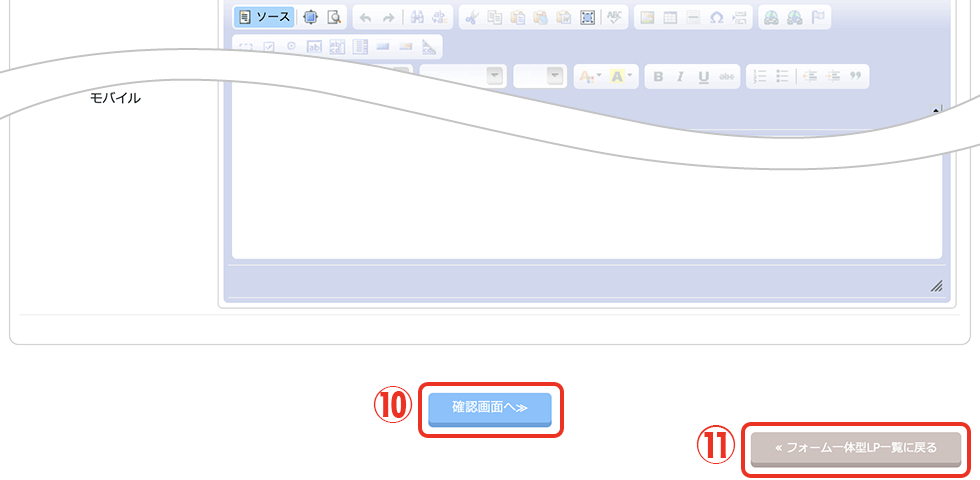The width and height of the screenshot is (980, 480).
Task: Insert a page break icon
Action: click(739, 18)
